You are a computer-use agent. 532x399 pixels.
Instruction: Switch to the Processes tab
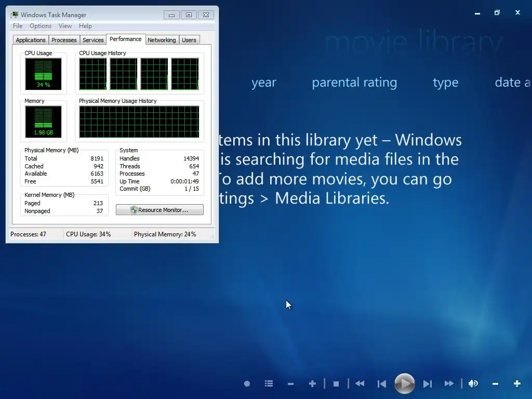[64, 40]
